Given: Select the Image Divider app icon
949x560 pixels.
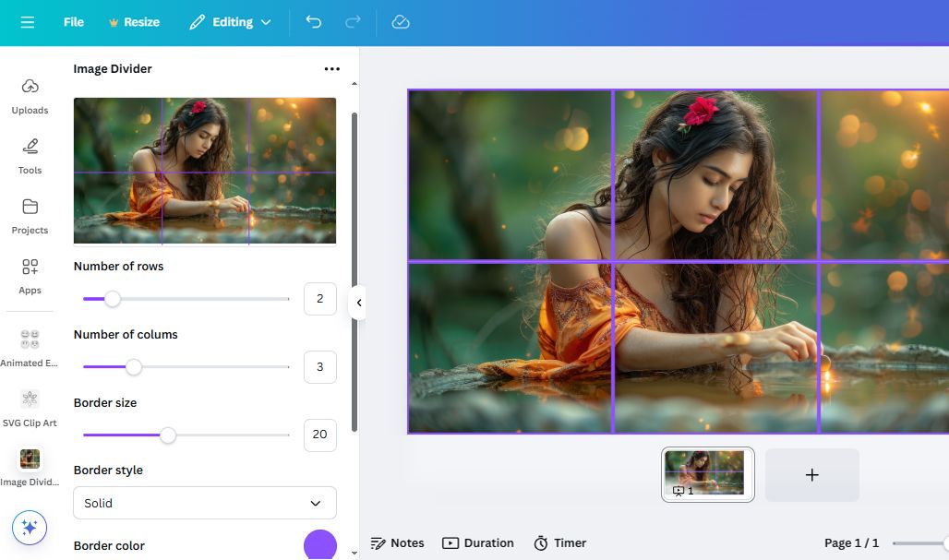Looking at the screenshot, I should coord(30,459).
